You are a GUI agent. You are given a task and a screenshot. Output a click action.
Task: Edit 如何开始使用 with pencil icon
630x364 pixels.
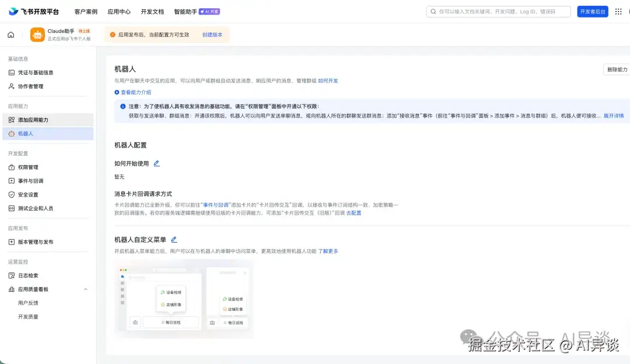157,163
